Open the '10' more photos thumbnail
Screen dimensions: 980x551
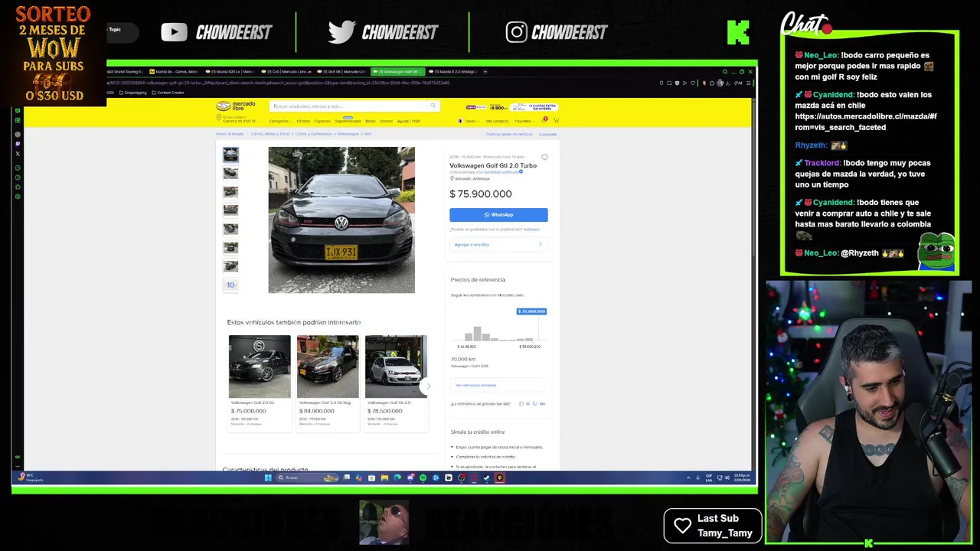pyautogui.click(x=230, y=285)
